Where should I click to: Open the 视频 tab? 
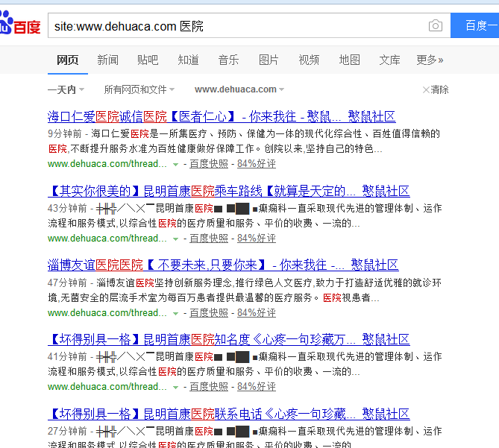point(309,60)
